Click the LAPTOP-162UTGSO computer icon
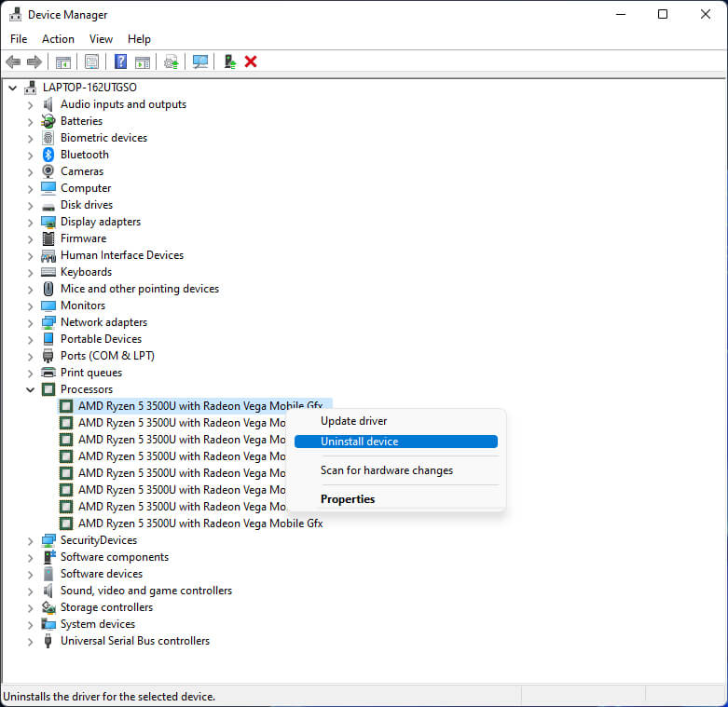Image resolution: width=728 pixels, height=707 pixels. coord(31,88)
